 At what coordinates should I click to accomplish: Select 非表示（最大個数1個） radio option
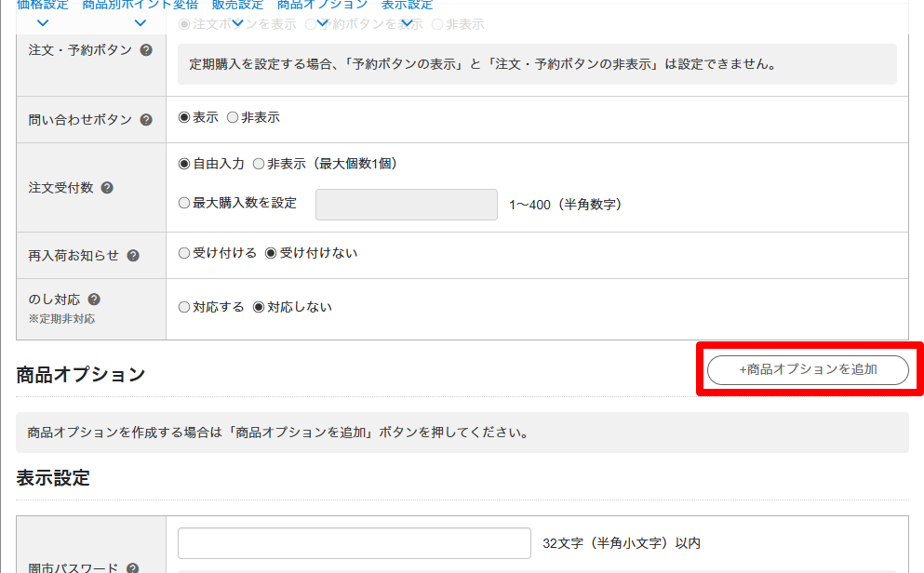pos(259,164)
